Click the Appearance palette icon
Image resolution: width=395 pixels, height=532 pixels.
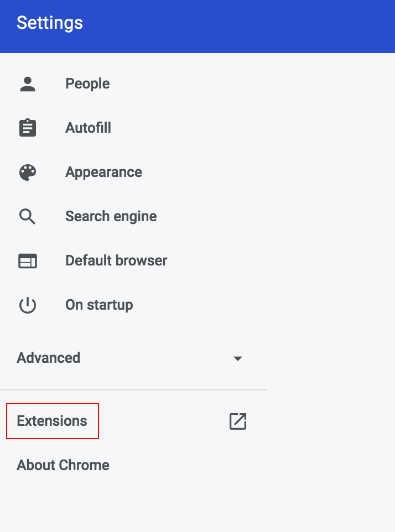click(28, 172)
